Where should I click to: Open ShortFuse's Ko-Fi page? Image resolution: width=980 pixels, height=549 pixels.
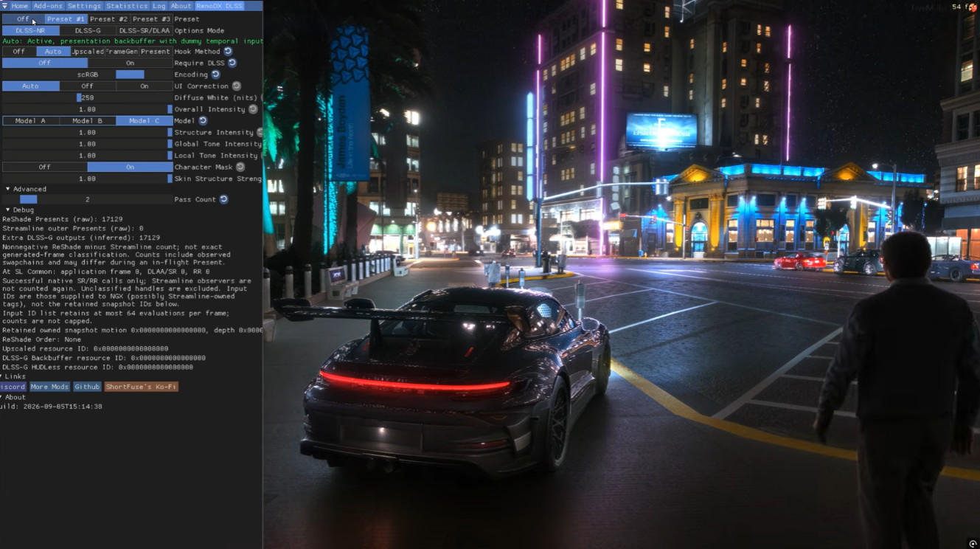point(141,387)
